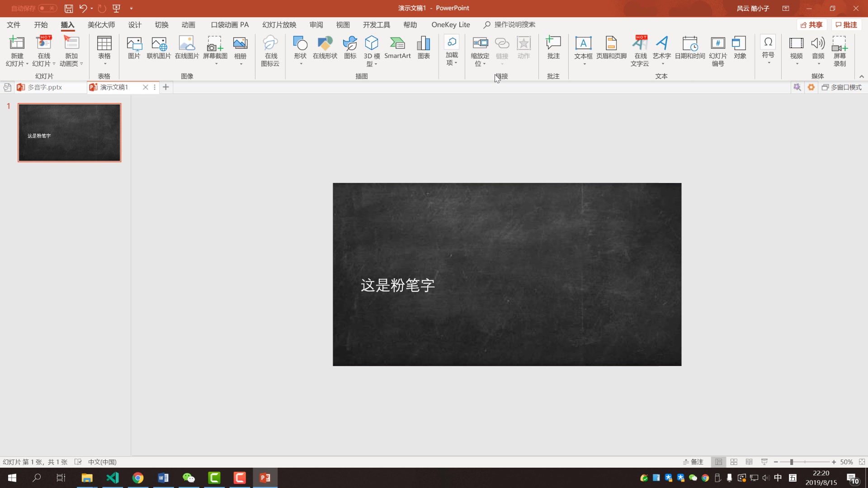868x488 pixels.
Task: Open the 3D 模型 dropdown arrow
Action: click(x=377, y=64)
